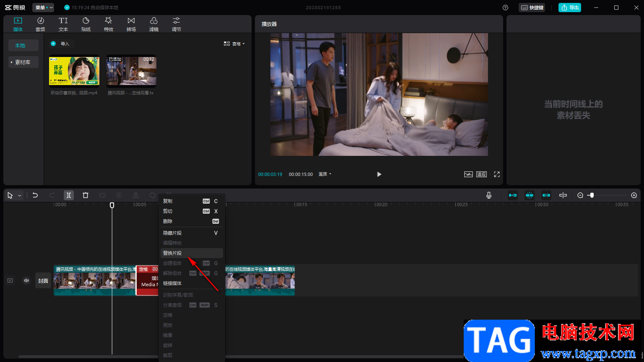Switch to the 音频 tab
This screenshot has height=362, width=644.
coord(40,24)
